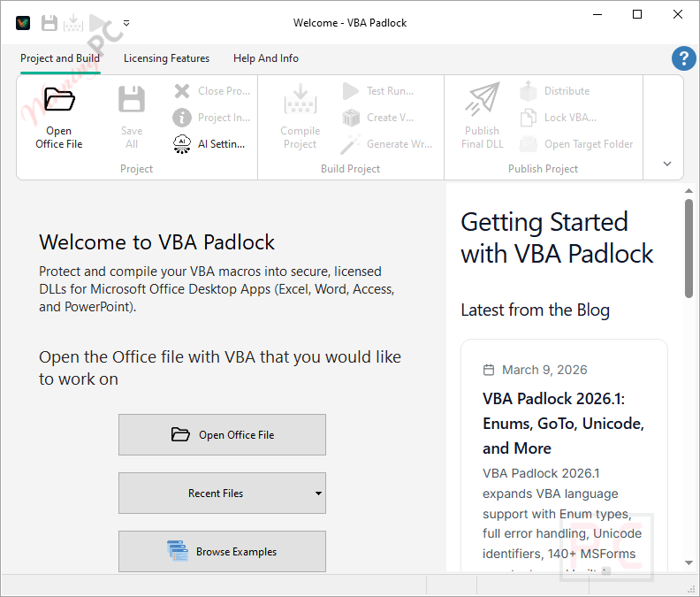Collapse the ribbon using the chevron arrow

click(x=667, y=164)
